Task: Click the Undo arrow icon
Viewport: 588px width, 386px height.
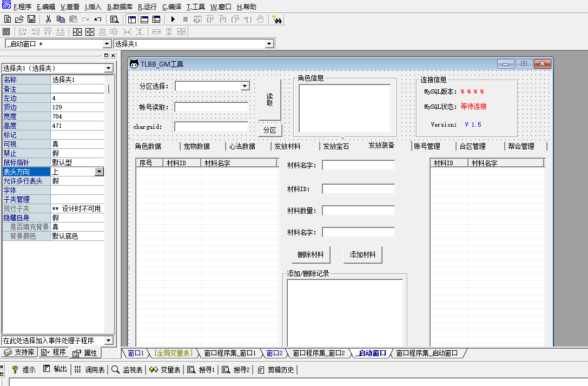Action: (x=98, y=19)
